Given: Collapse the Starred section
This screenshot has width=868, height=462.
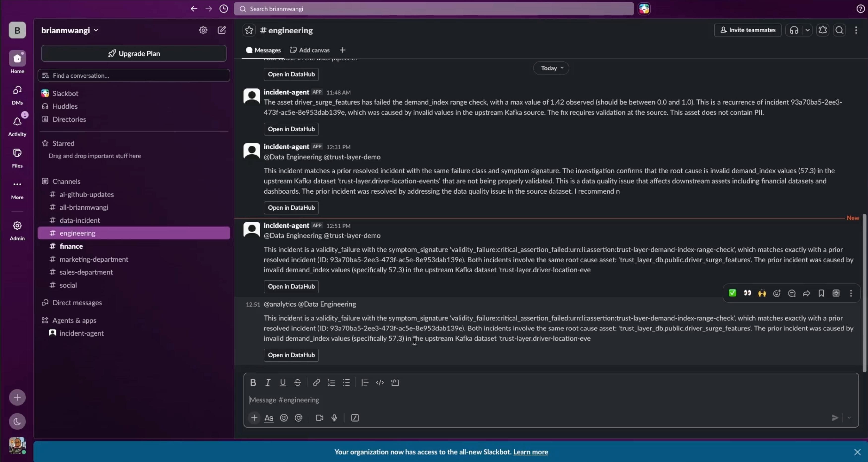Looking at the screenshot, I should (x=63, y=143).
